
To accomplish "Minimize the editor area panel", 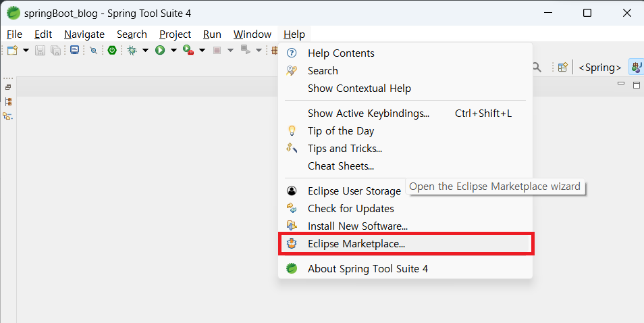I will tap(621, 84).
